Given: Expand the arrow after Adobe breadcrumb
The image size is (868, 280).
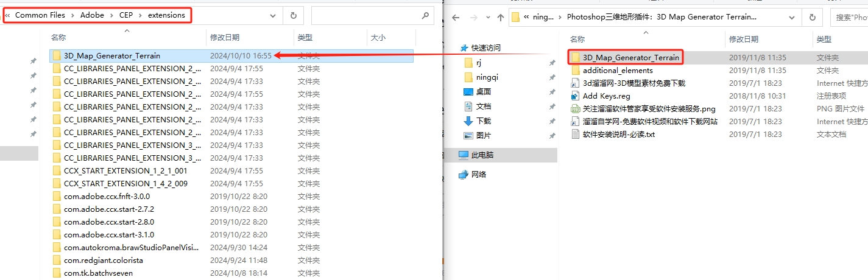Looking at the screenshot, I should [111, 15].
